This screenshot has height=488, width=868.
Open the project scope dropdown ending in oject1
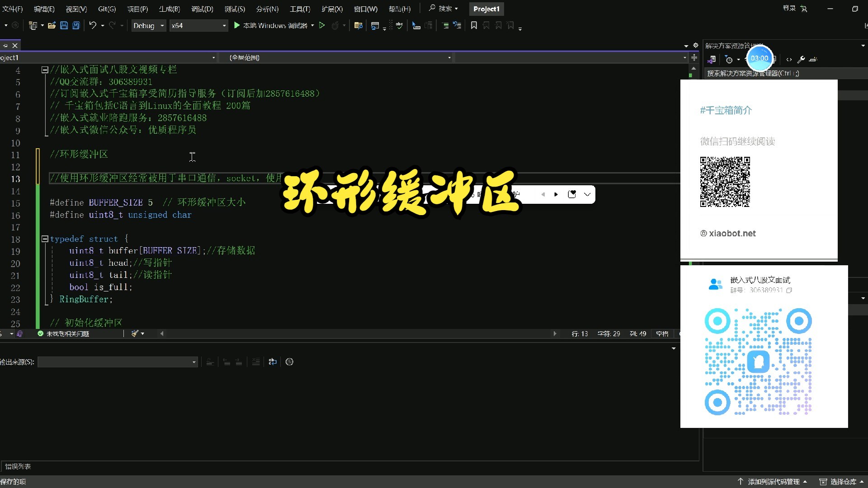108,57
